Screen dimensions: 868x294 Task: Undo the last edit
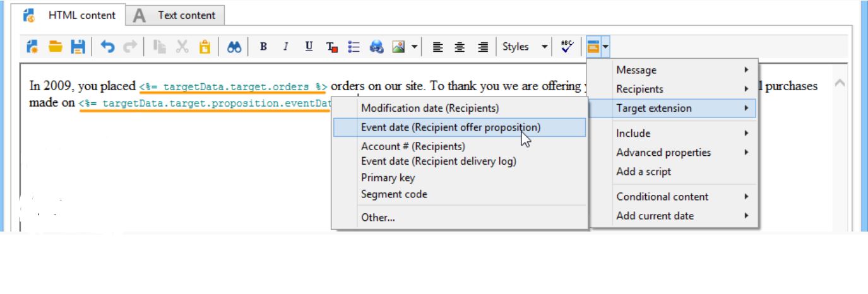point(107,46)
